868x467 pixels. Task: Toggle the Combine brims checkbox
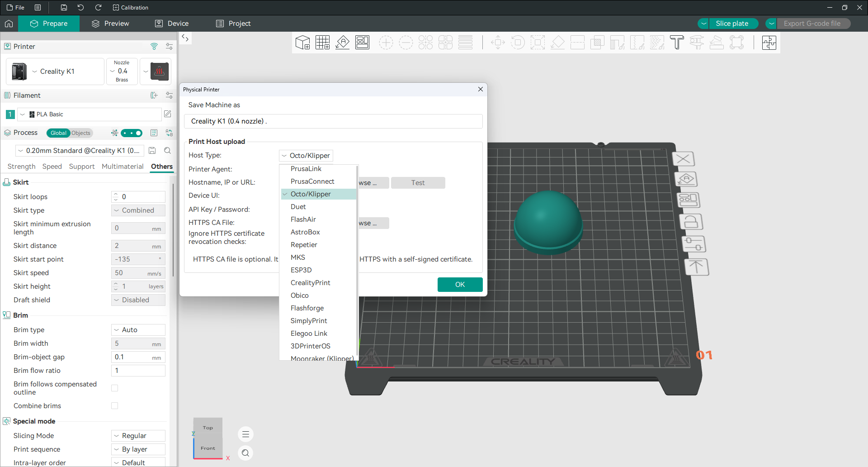click(x=115, y=406)
